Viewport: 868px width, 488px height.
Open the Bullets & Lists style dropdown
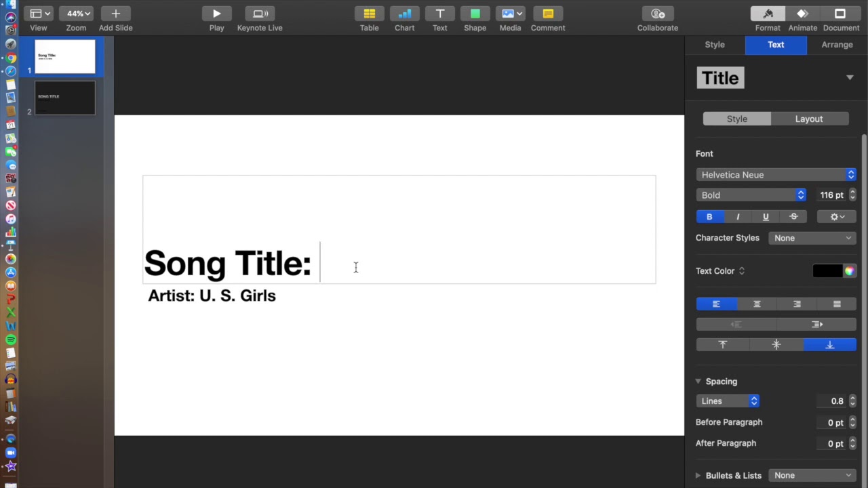(x=812, y=476)
